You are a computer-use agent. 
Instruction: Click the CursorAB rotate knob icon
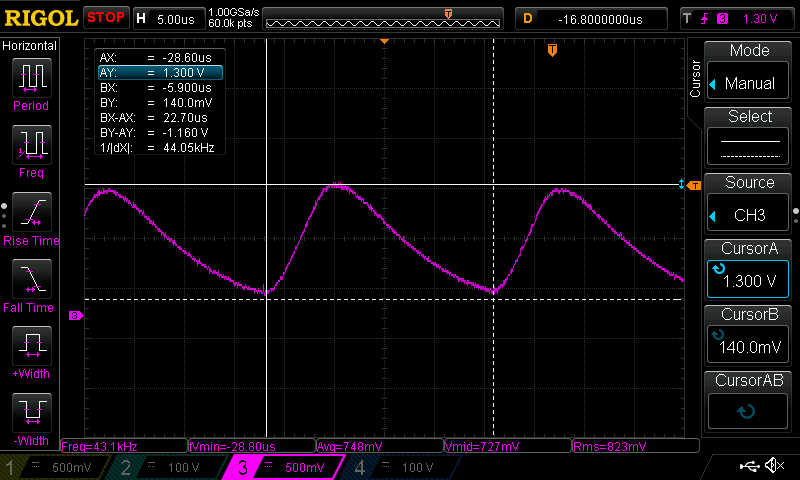click(746, 411)
